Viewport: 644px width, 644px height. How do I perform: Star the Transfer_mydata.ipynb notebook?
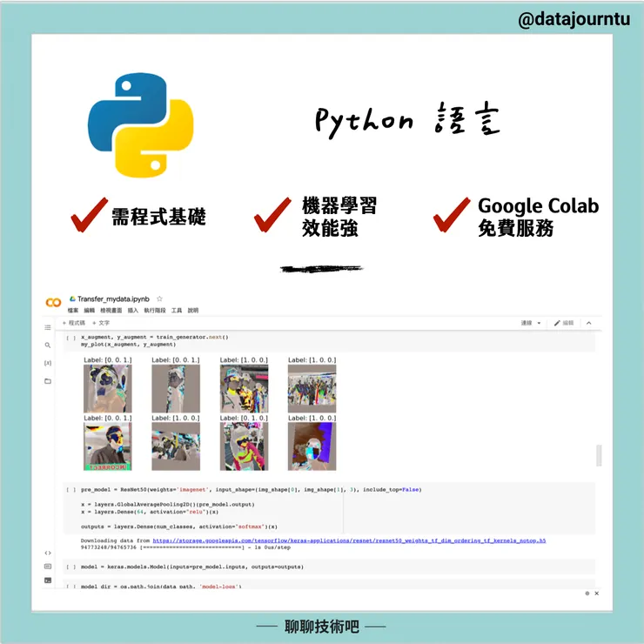point(159,299)
